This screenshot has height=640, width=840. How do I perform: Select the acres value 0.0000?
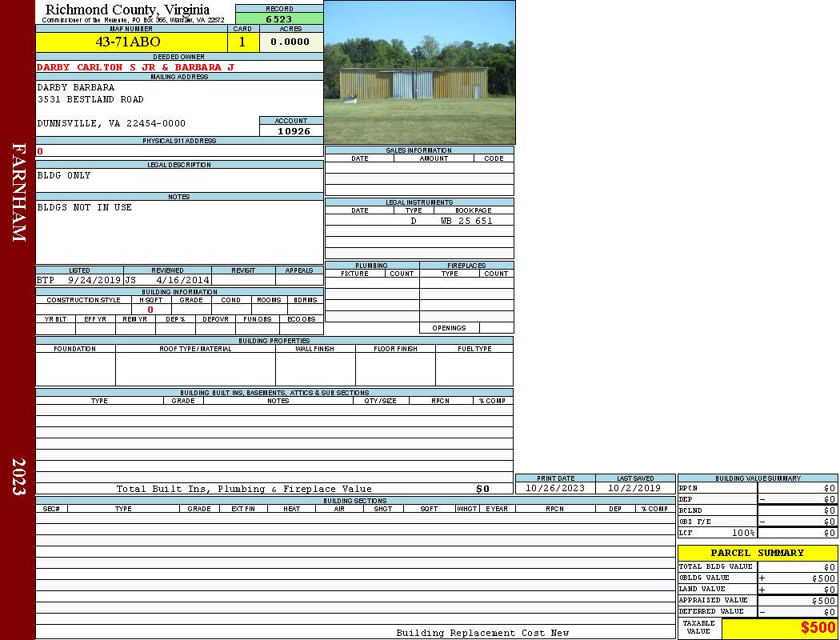(290, 42)
